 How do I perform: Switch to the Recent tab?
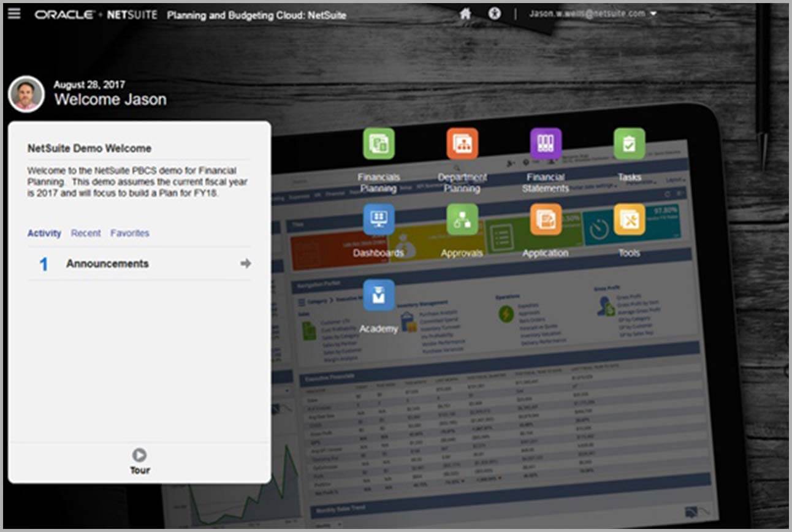click(86, 233)
